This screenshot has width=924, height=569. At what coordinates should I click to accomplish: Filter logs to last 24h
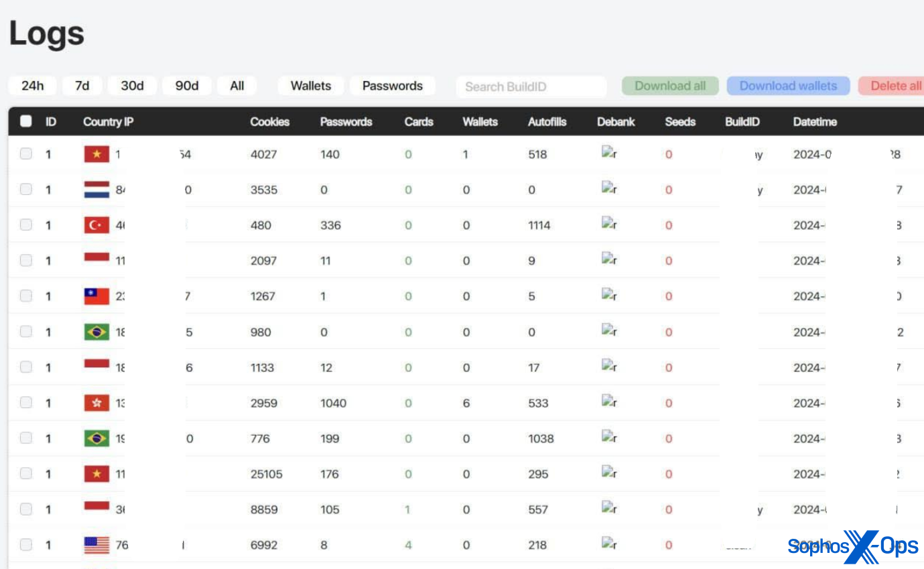coord(32,86)
